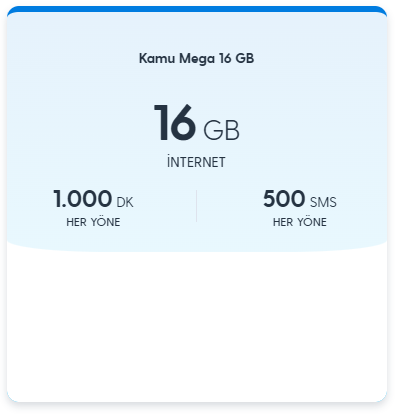Click HER YÖNE under 1.000 DK

point(93,222)
